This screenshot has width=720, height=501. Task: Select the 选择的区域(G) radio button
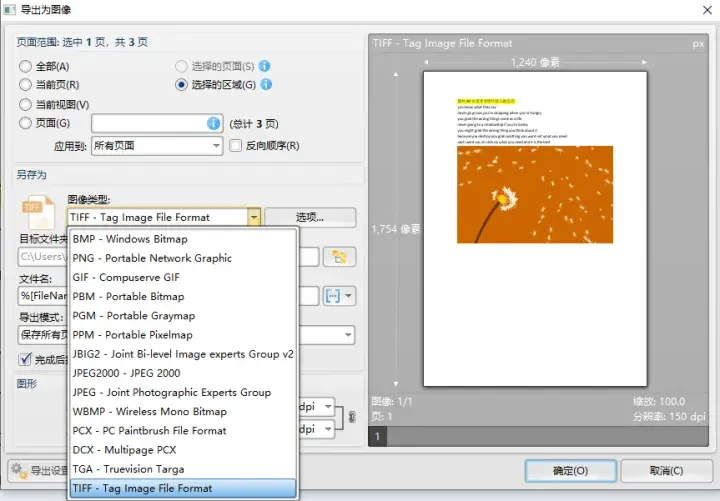point(181,85)
